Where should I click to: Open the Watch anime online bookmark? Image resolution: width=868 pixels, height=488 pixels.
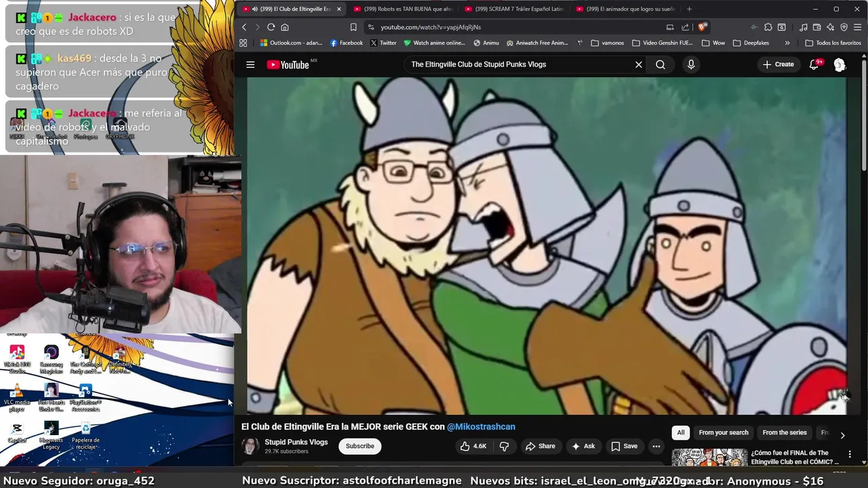click(x=434, y=43)
